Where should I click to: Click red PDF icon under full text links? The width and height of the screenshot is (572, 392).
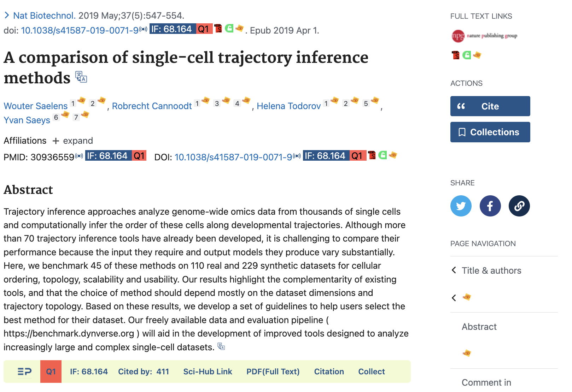coord(455,55)
